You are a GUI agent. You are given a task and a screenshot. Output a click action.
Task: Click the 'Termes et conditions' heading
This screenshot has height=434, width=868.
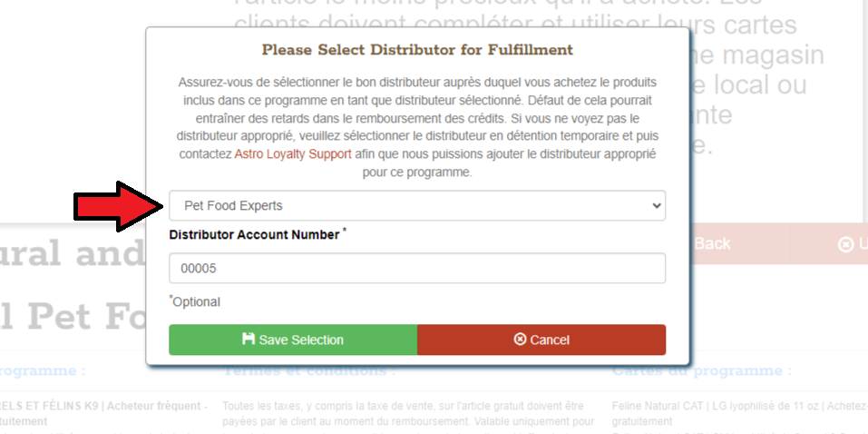pos(308,370)
